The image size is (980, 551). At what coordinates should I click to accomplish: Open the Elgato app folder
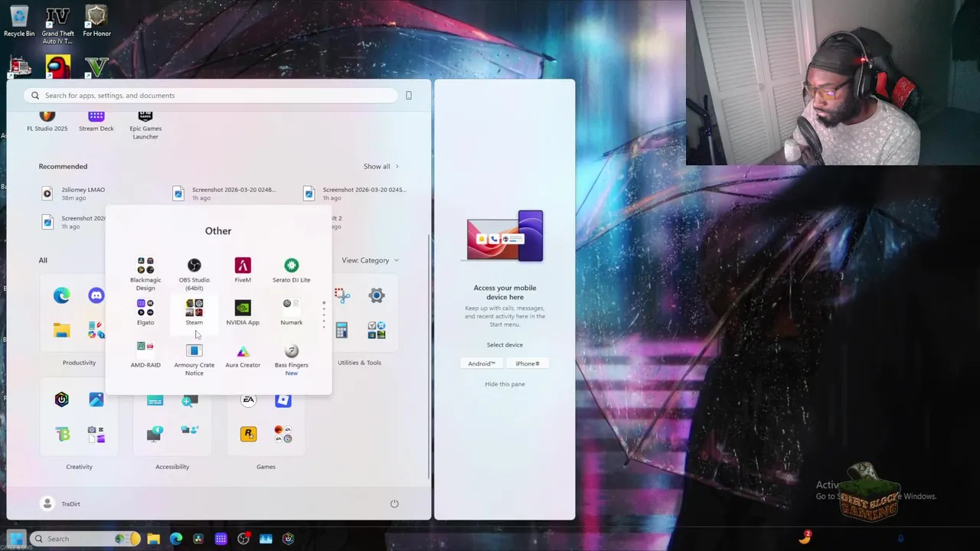coord(145,312)
